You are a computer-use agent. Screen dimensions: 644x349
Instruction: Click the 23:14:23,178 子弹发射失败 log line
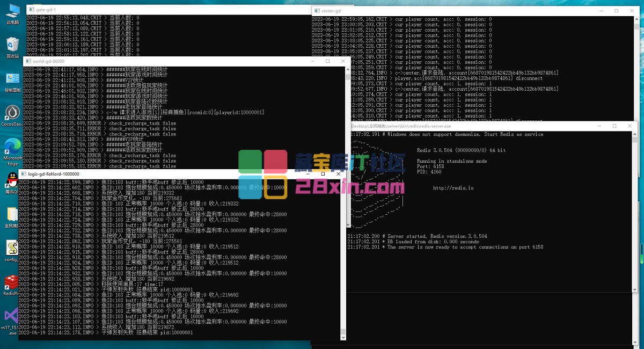(x=105, y=332)
